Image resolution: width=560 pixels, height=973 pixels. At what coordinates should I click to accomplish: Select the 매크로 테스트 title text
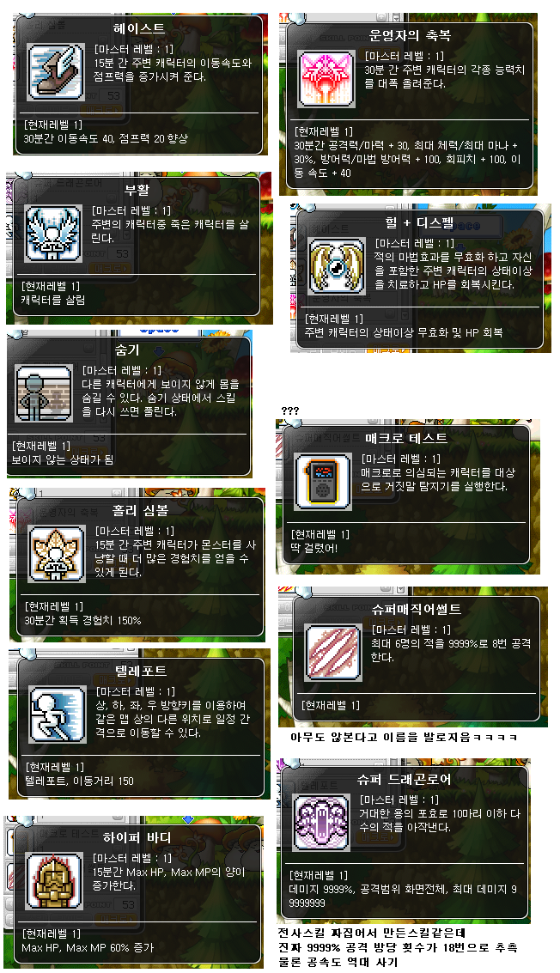[x=406, y=438]
